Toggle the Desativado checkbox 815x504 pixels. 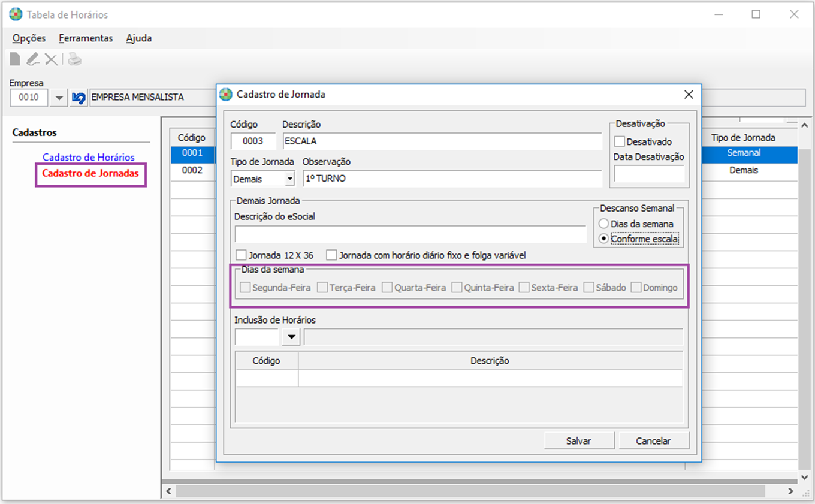(620, 142)
